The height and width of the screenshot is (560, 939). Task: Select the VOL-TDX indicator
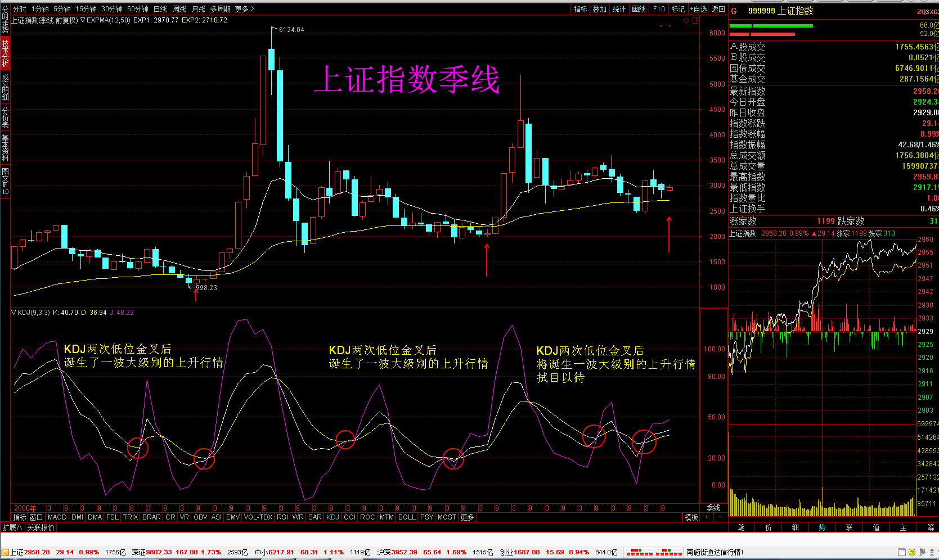pos(258,517)
